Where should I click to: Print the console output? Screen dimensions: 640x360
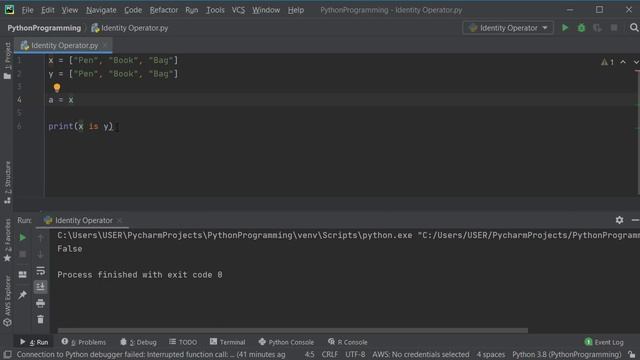[x=40, y=303]
